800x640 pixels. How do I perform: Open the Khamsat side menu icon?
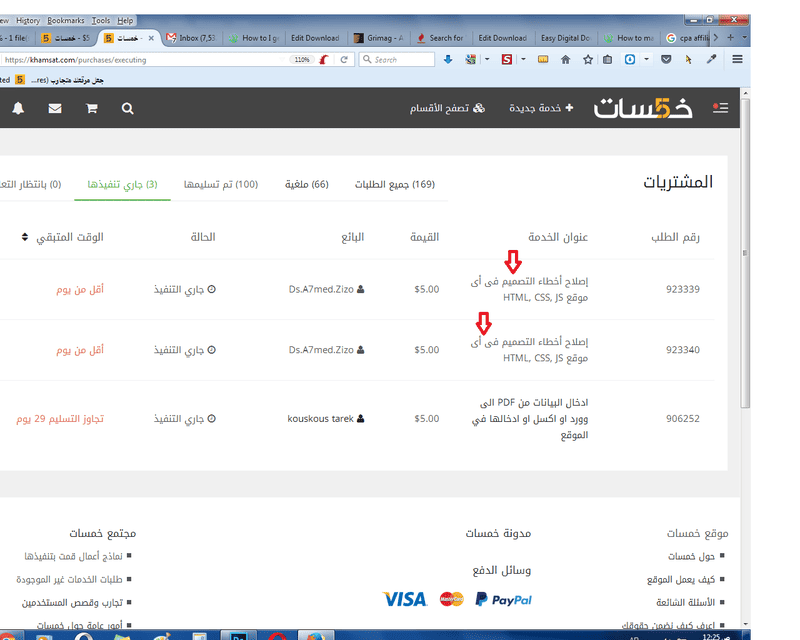pos(720,108)
